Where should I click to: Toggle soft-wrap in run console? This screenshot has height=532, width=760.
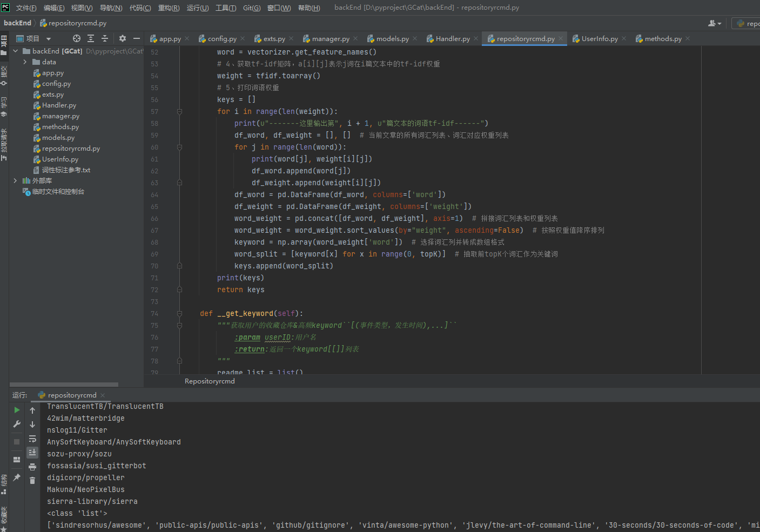(x=32, y=439)
